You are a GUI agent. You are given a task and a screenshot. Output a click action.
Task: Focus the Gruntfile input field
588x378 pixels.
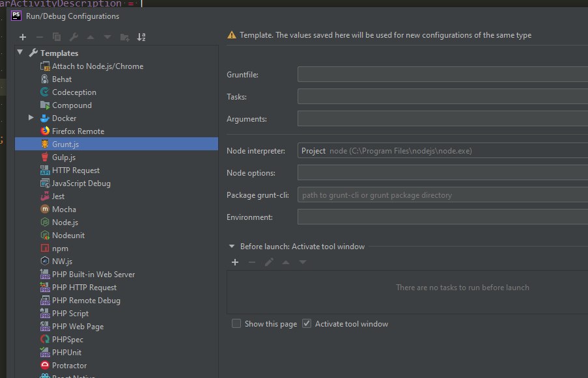point(443,74)
